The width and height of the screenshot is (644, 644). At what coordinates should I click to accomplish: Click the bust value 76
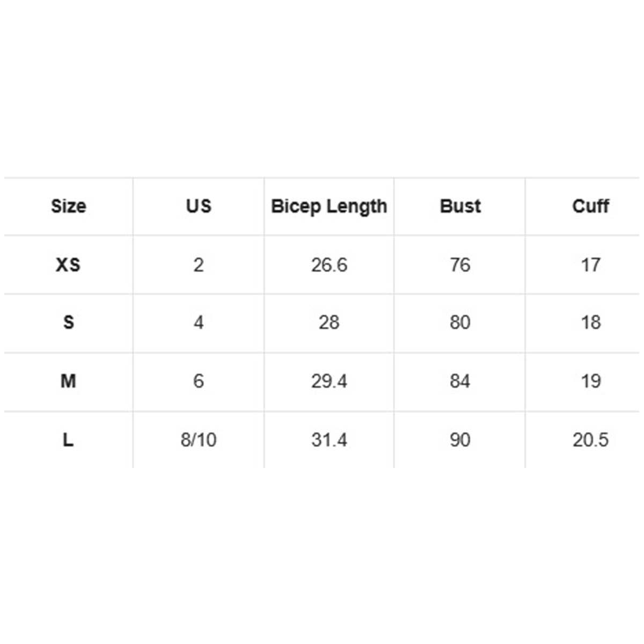[x=460, y=265]
